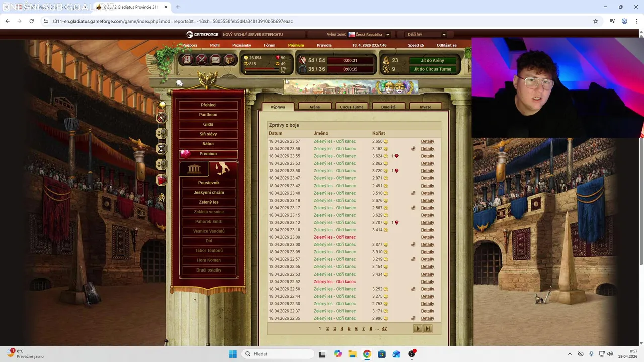Open Detaily for the 23:09 lost battle
This screenshot has width=644, height=362.
(x=428, y=237)
